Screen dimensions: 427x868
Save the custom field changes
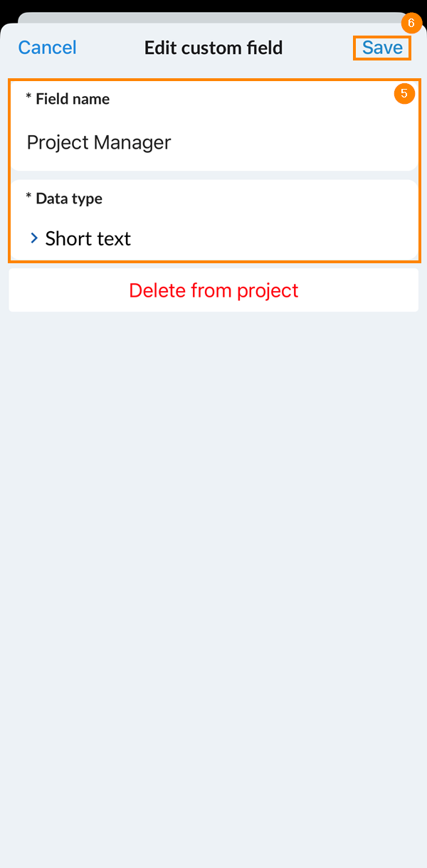382,48
